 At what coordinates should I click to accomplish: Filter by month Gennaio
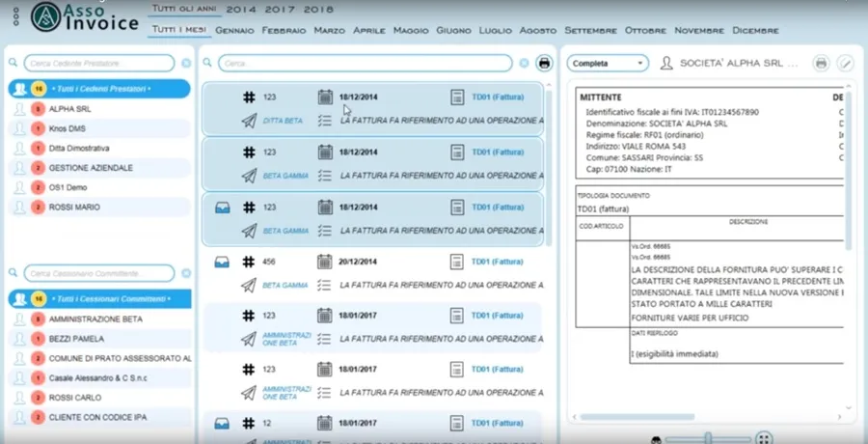[234, 31]
